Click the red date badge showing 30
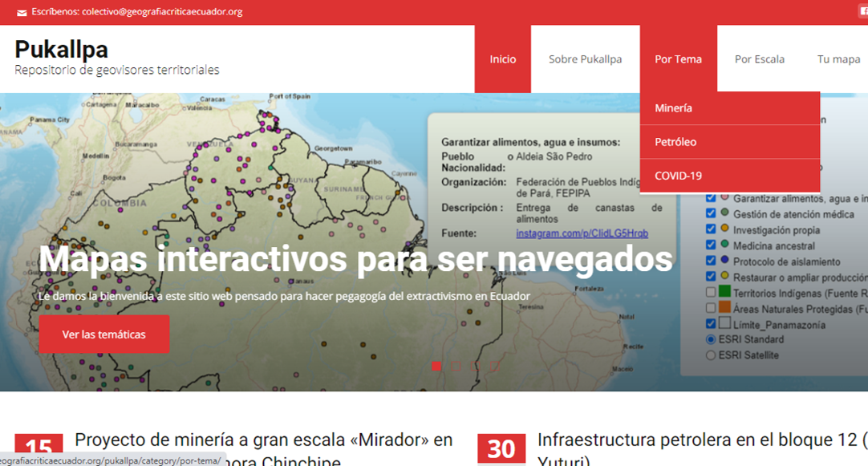 (x=501, y=449)
